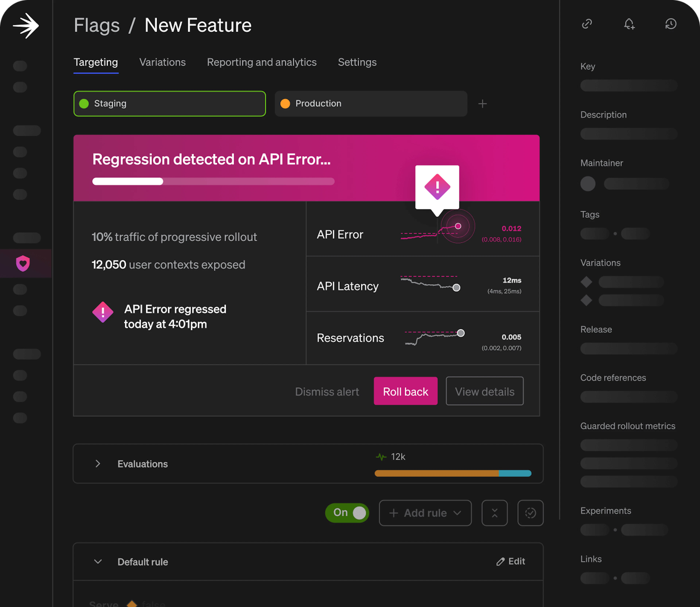Click the dashed checkmark circle button
The image size is (700, 607).
point(530,513)
